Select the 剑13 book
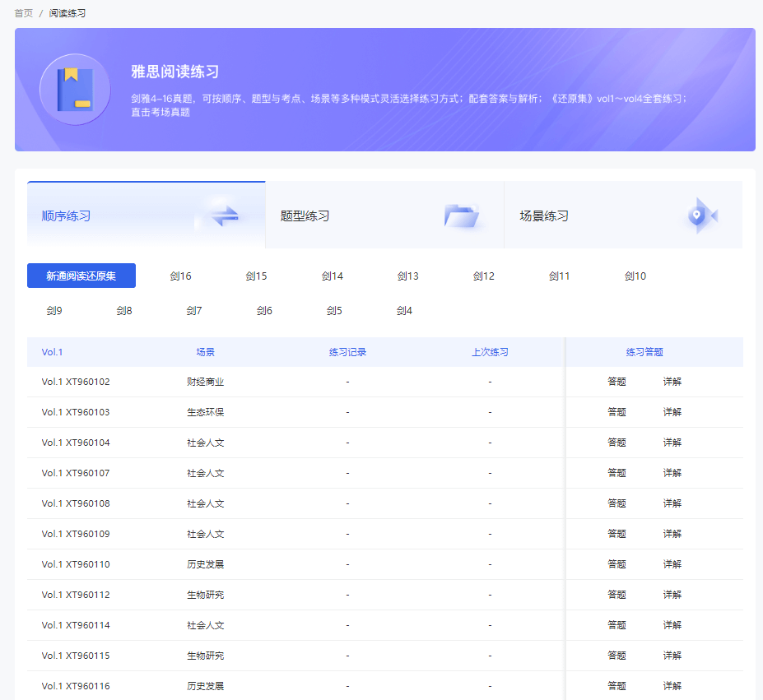This screenshot has height=700, width=763. click(407, 276)
